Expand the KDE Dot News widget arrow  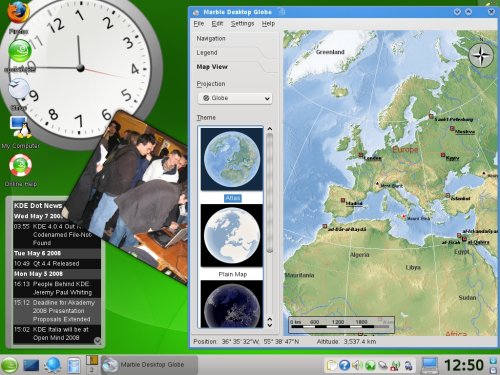coord(97,341)
